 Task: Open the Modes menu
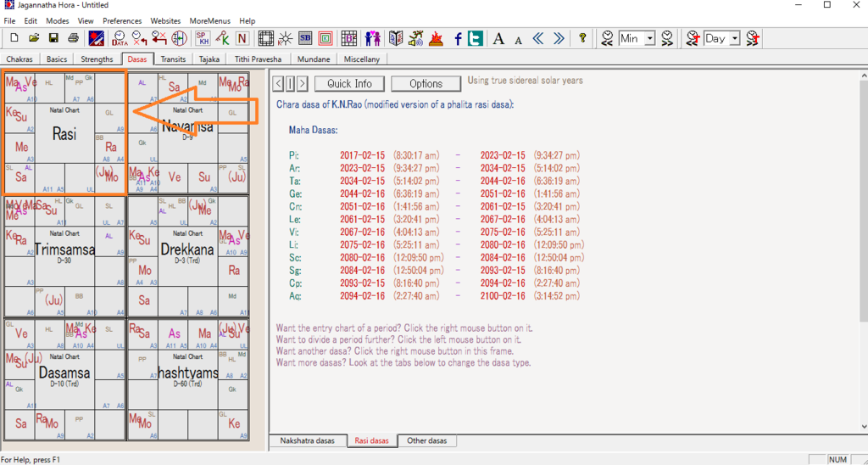click(57, 21)
